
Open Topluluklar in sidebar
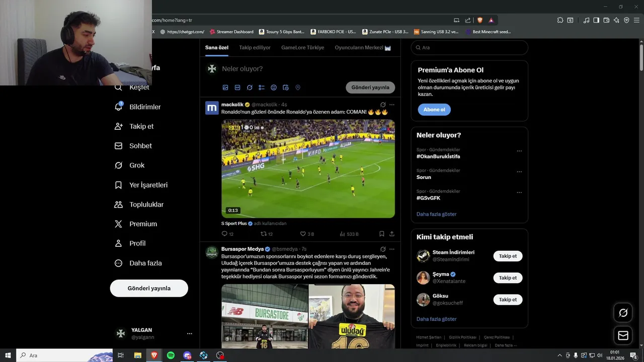pos(140,204)
